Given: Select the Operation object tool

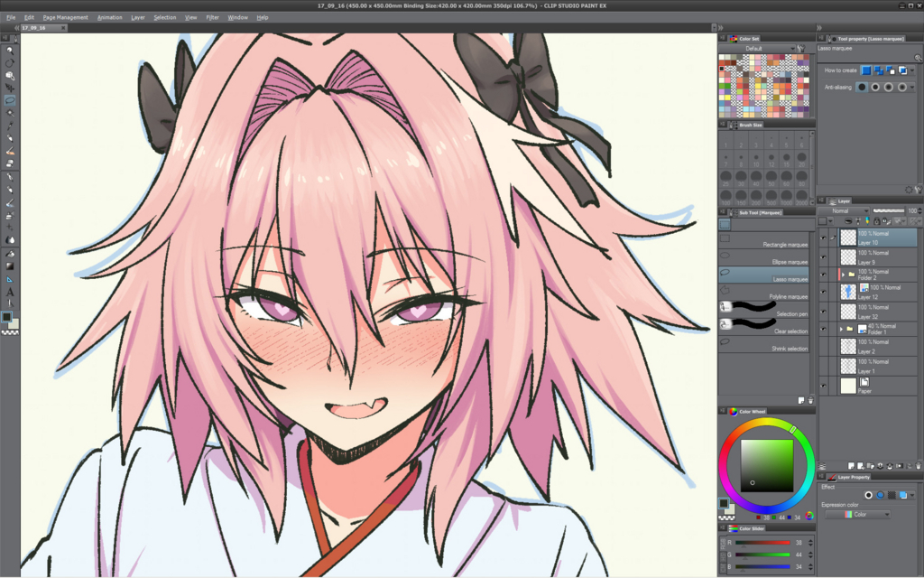Looking at the screenshot, I should pos(9,76).
